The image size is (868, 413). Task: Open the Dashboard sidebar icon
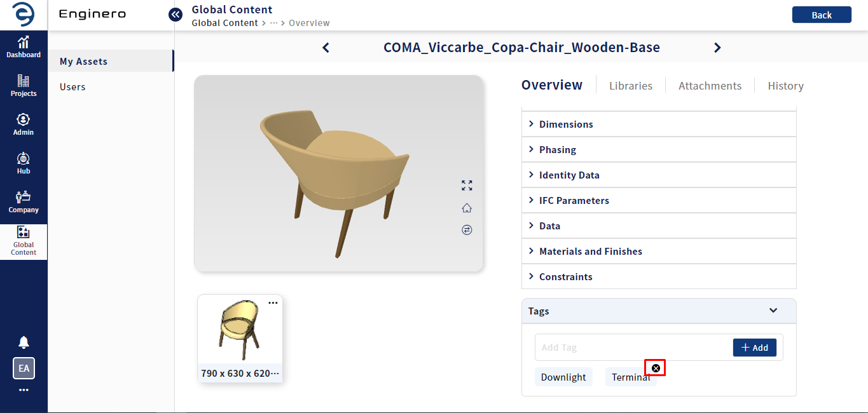(x=24, y=48)
